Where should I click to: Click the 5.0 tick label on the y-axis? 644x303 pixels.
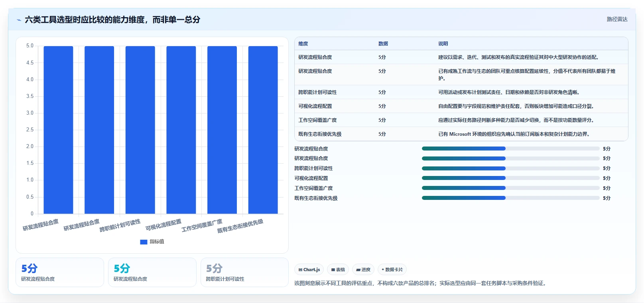30,46
